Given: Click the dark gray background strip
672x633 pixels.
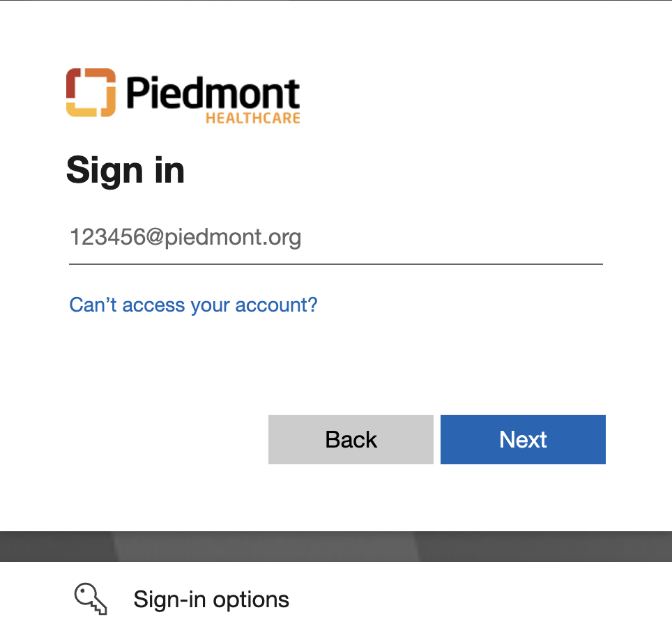Looking at the screenshot, I should (336, 546).
